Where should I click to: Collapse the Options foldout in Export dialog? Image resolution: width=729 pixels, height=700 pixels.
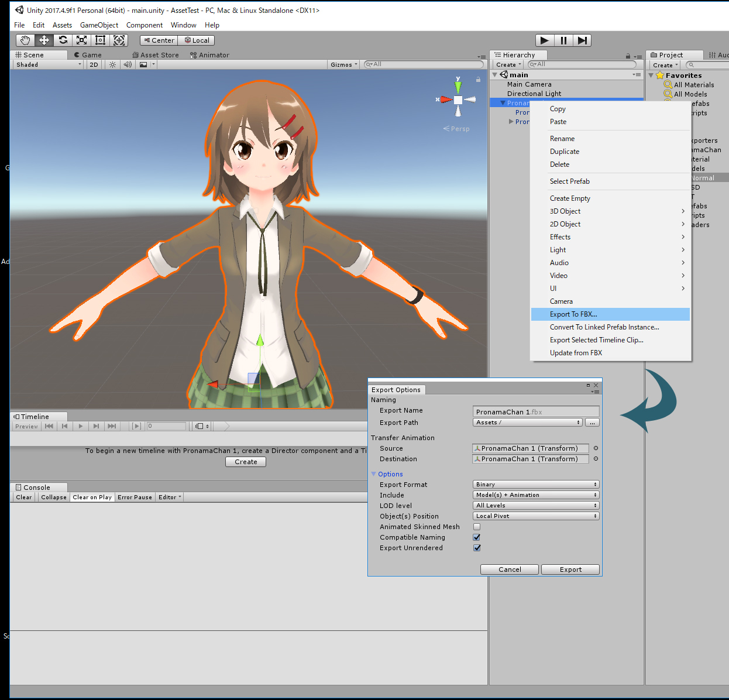tap(374, 474)
